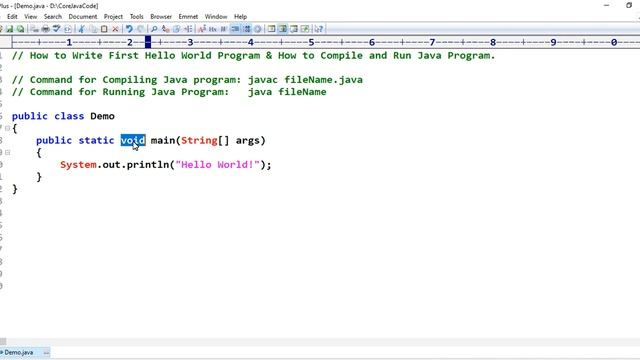The width and height of the screenshot is (640, 360).
Task: Click the Save All toolbar icon
Action: point(20,29)
